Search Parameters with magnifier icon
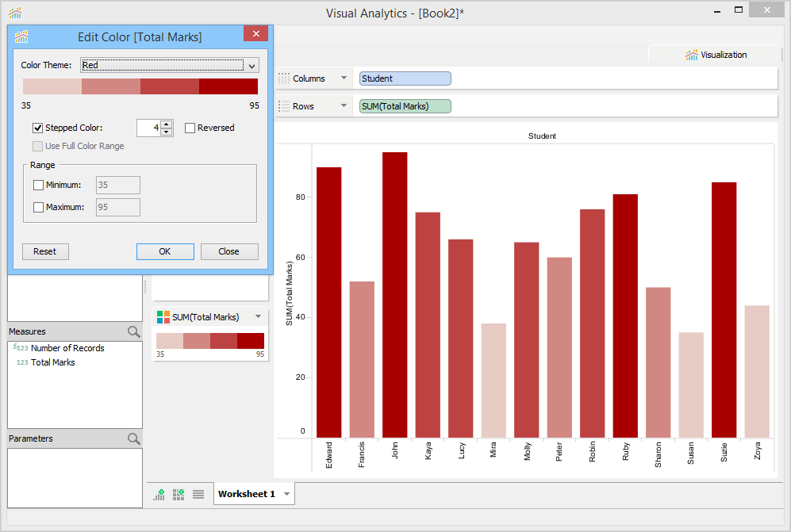 133,438
